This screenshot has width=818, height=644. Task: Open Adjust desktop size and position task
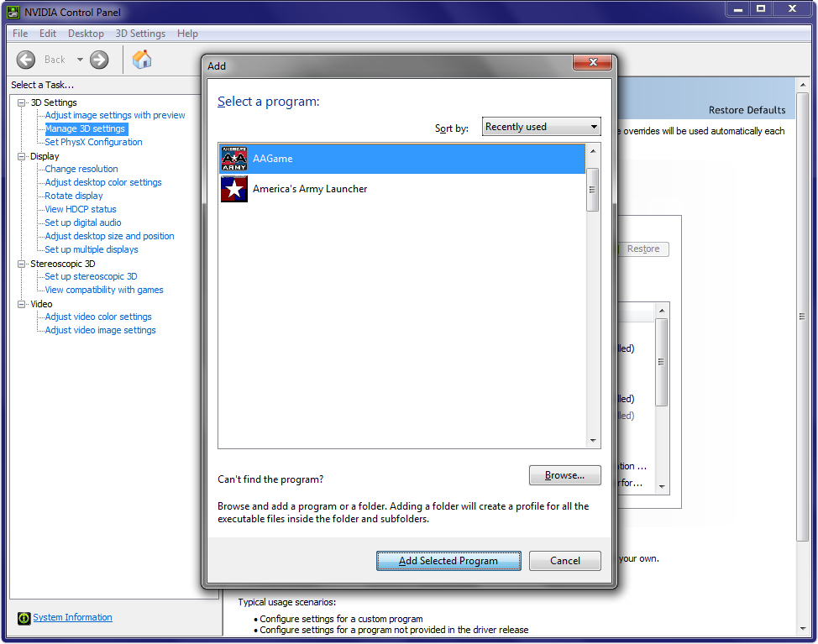point(109,236)
